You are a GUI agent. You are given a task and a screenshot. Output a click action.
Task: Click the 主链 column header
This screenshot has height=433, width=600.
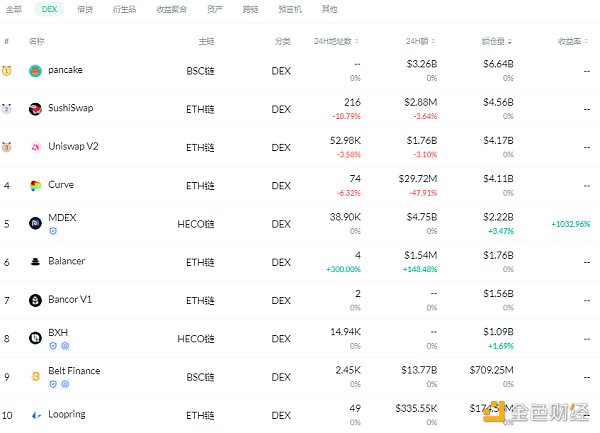[x=206, y=41]
